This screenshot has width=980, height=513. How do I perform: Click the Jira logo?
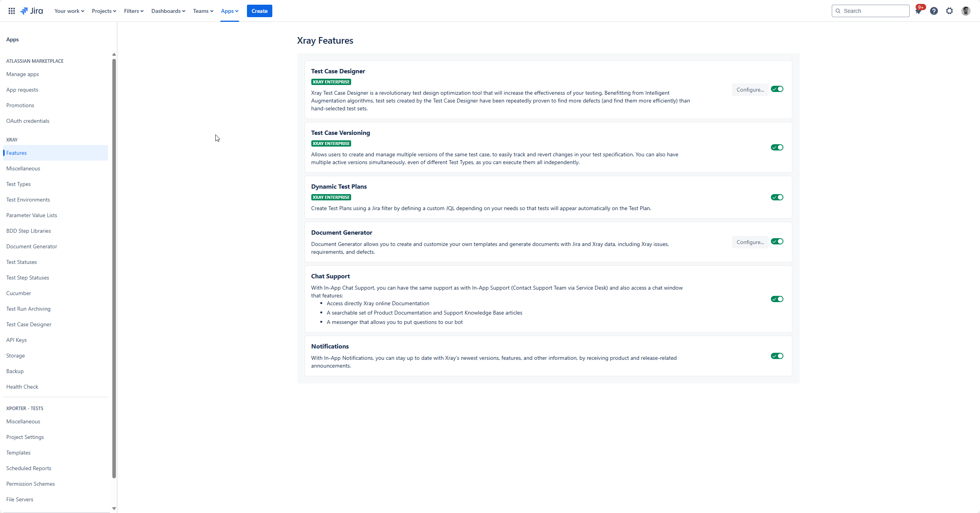point(32,11)
